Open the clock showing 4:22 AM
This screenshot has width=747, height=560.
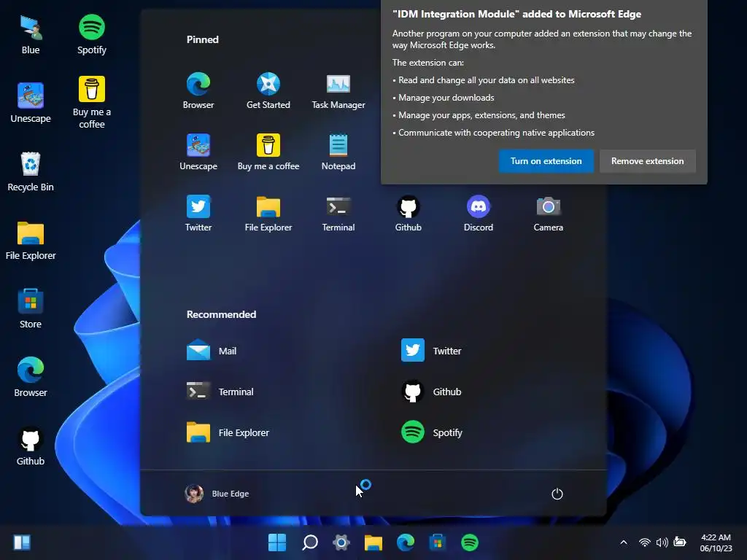point(716,542)
